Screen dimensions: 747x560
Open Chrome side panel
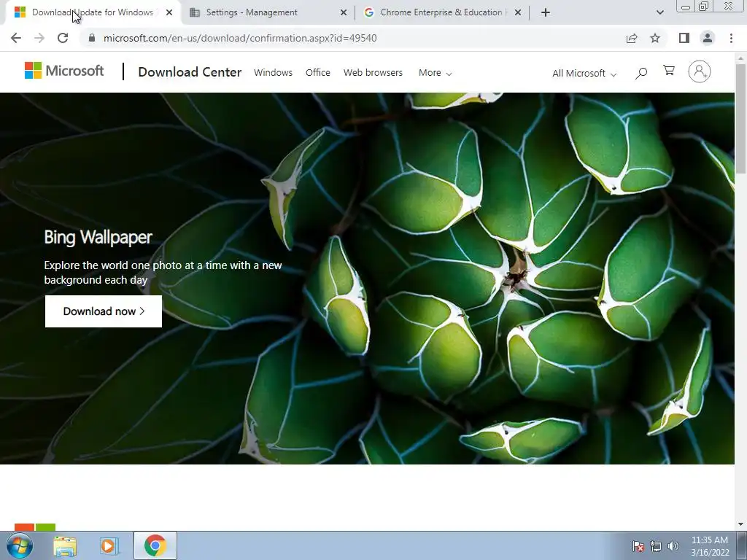(x=684, y=38)
